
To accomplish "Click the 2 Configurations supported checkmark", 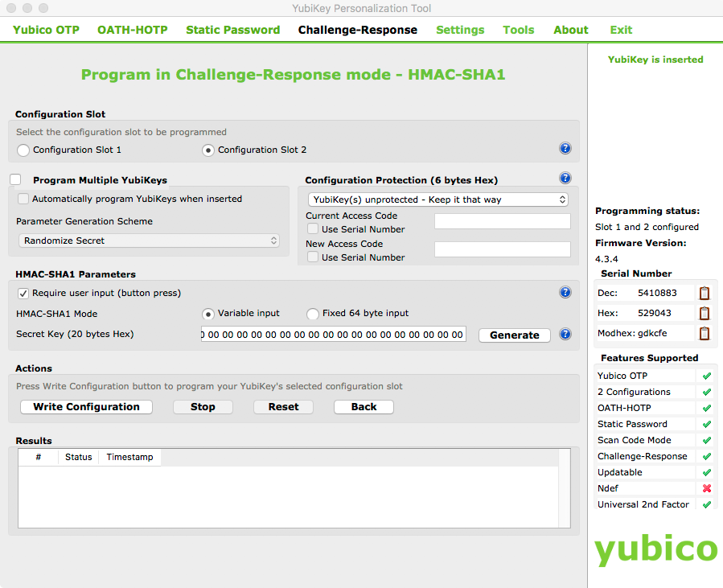I will [706, 392].
